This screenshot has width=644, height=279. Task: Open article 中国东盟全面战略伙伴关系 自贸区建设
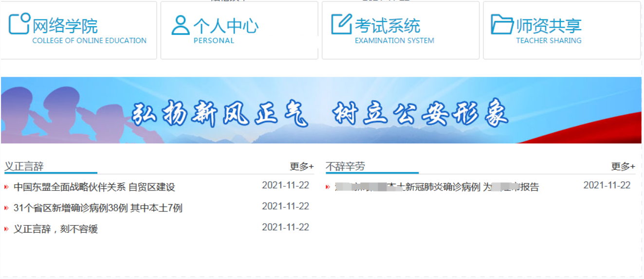tap(94, 187)
